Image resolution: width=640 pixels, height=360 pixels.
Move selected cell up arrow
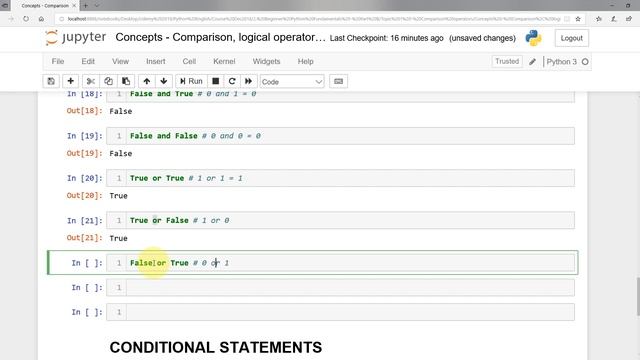[147, 81]
